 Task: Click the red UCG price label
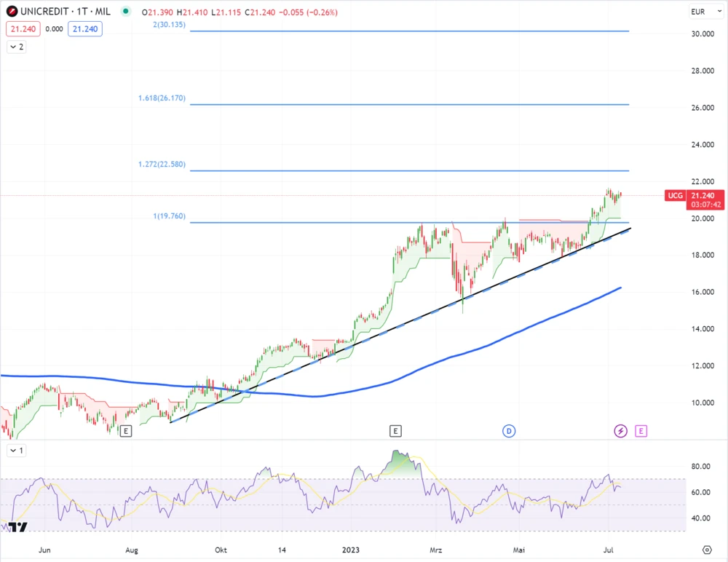[x=675, y=196]
